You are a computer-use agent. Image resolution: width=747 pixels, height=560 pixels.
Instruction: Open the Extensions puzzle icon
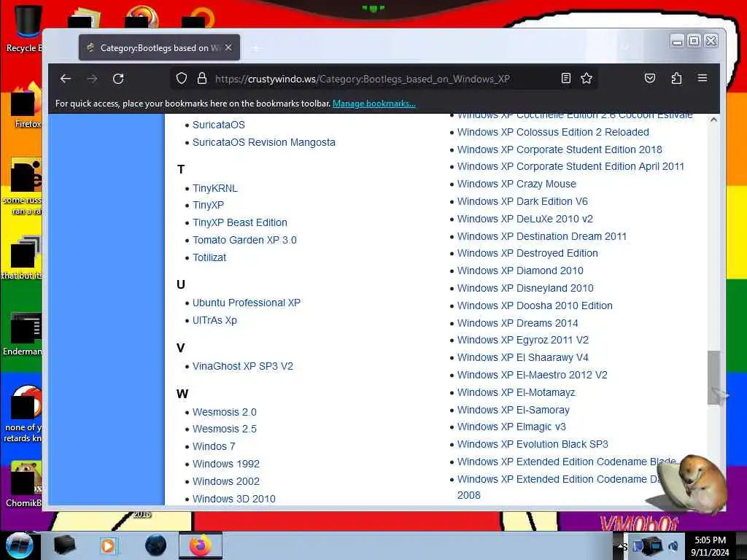pos(676,79)
